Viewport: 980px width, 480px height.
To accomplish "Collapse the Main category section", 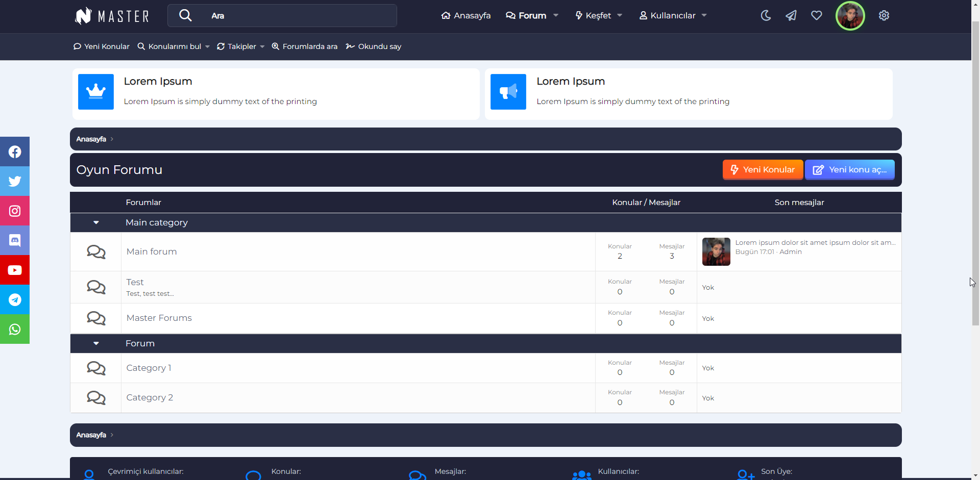I will (96, 222).
